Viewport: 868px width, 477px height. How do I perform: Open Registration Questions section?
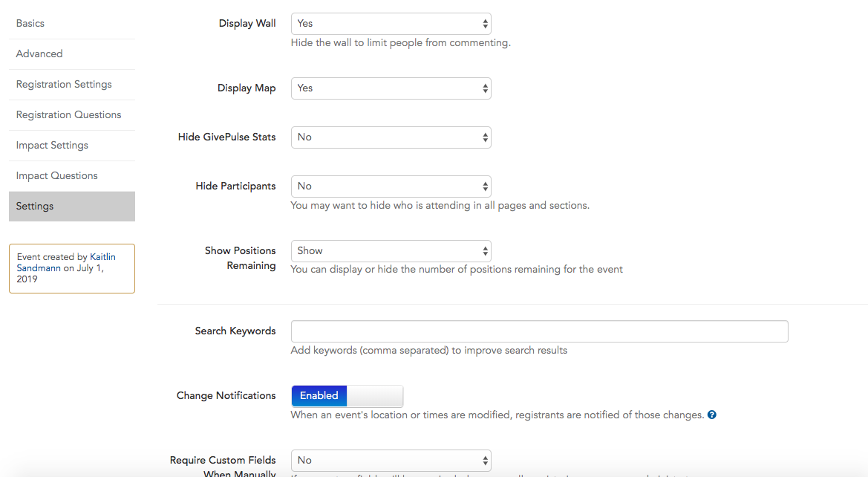[72, 115]
